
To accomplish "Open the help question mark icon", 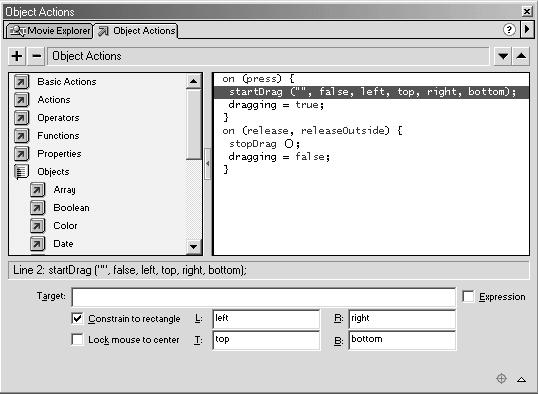I will point(509,30).
